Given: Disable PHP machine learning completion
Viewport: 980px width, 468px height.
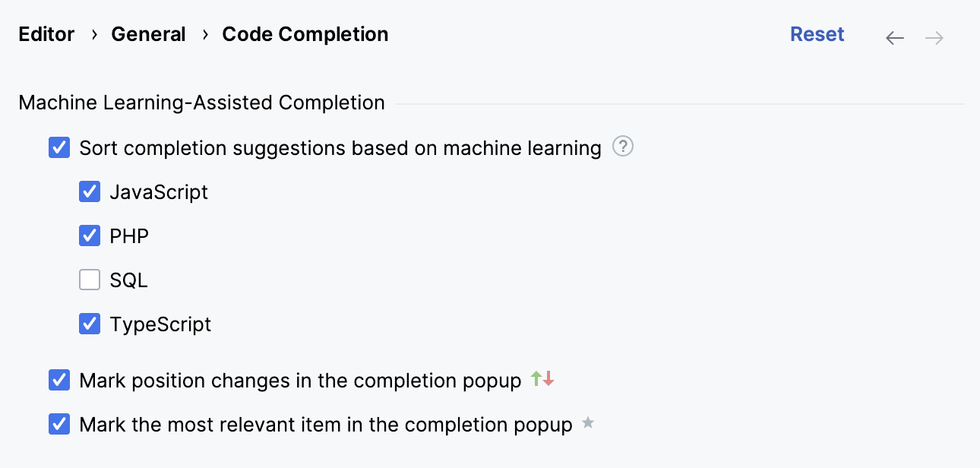Looking at the screenshot, I should coord(89,236).
